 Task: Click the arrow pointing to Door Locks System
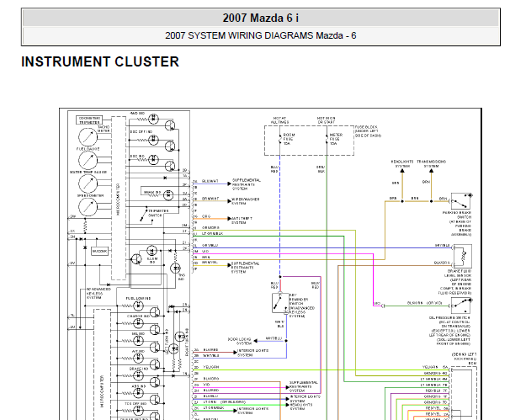256,341
